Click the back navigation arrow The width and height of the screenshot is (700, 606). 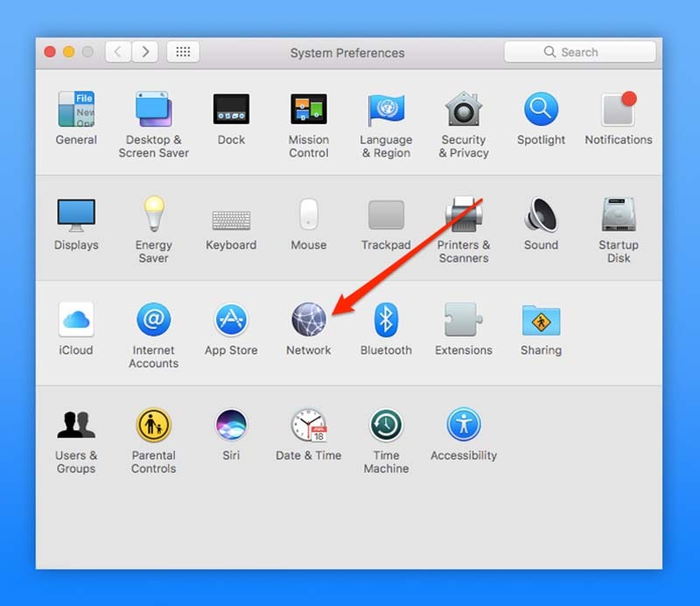pos(117,52)
